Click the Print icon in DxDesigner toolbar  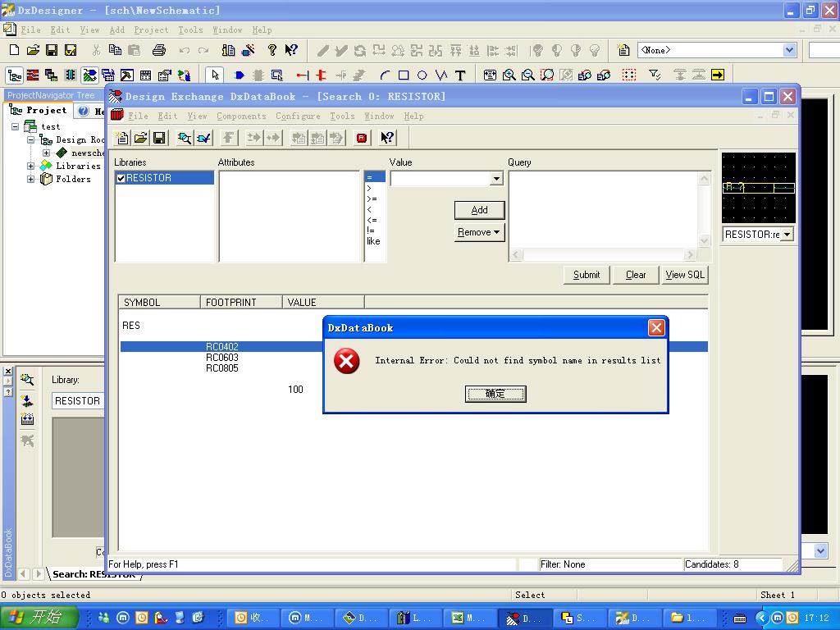click(158, 50)
